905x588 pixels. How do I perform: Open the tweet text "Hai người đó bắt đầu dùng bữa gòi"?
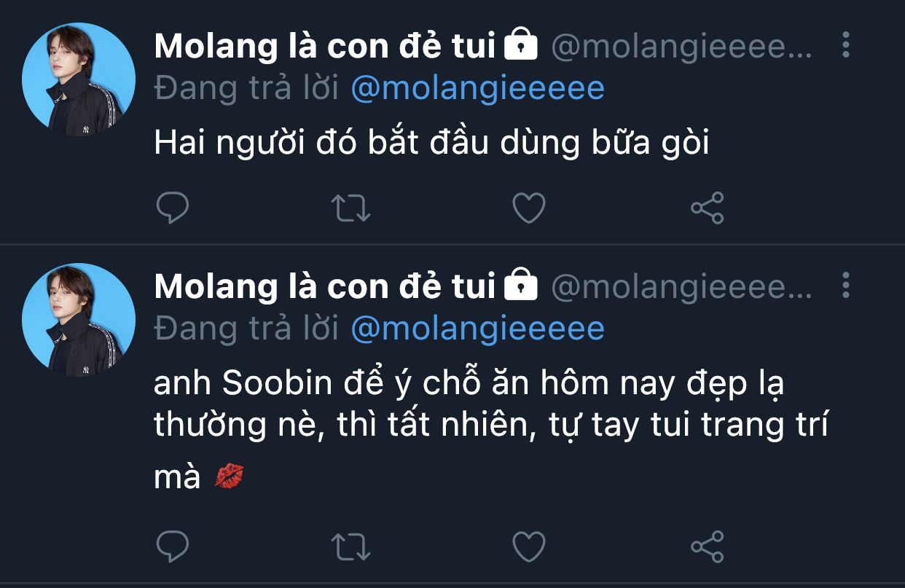[x=431, y=144]
